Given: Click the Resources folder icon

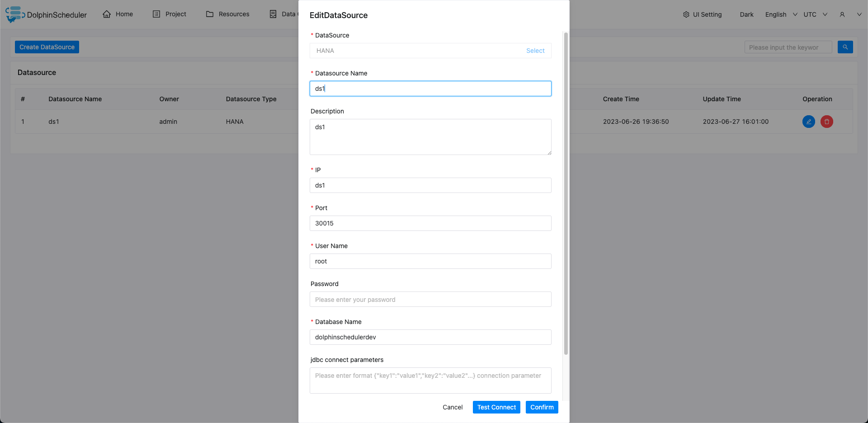Looking at the screenshot, I should pyautogui.click(x=210, y=14).
